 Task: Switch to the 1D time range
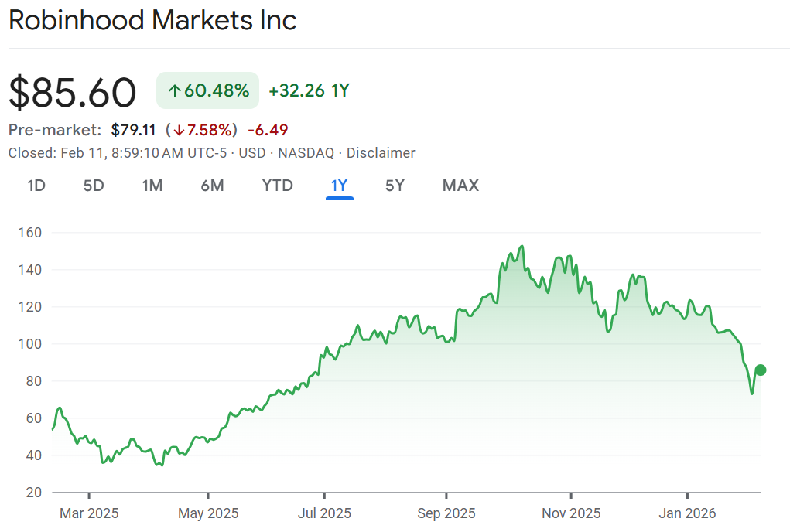pos(36,186)
